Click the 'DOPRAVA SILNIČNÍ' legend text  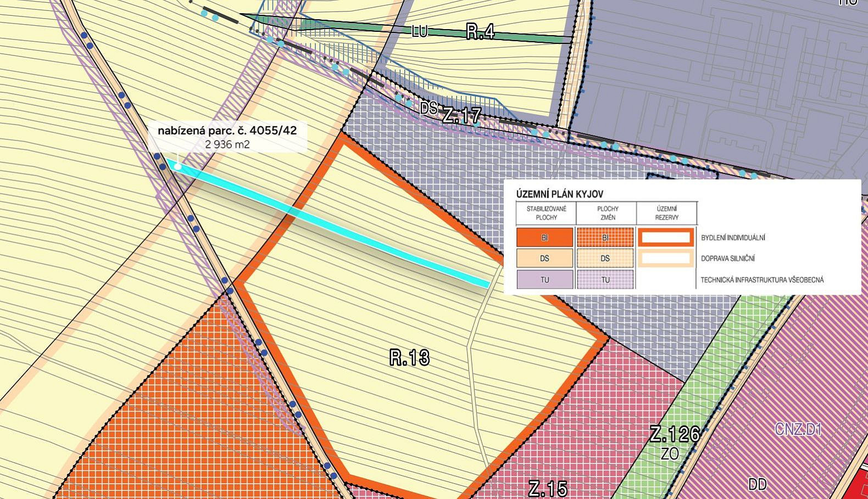click(x=728, y=259)
